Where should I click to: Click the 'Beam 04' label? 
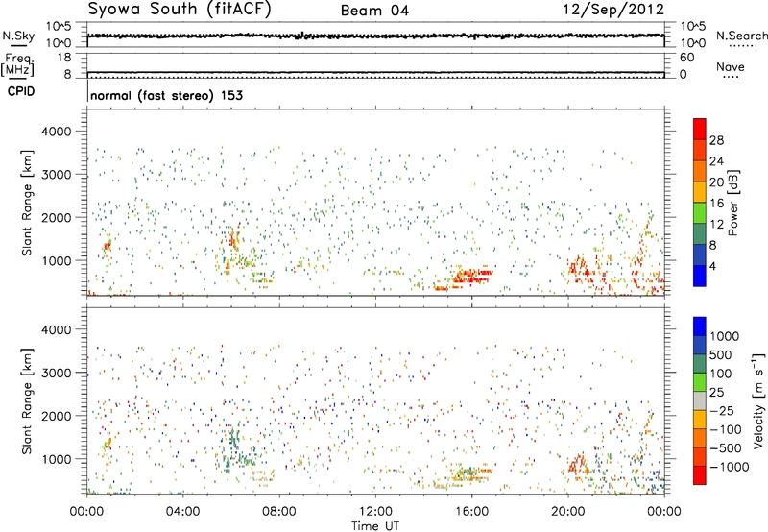pyautogui.click(x=374, y=11)
